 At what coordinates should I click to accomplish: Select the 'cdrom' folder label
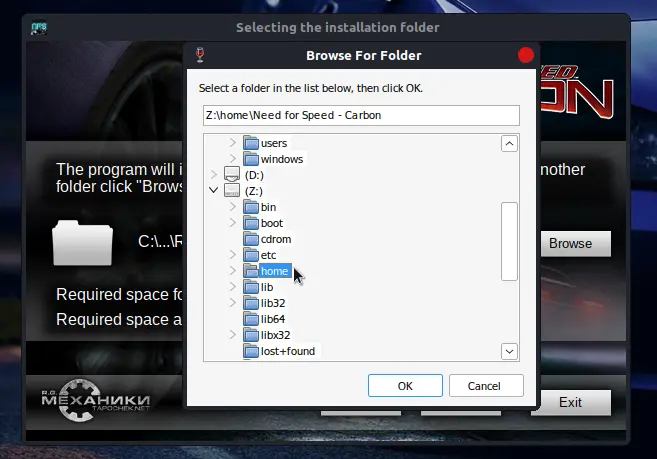click(x=276, y=239)
